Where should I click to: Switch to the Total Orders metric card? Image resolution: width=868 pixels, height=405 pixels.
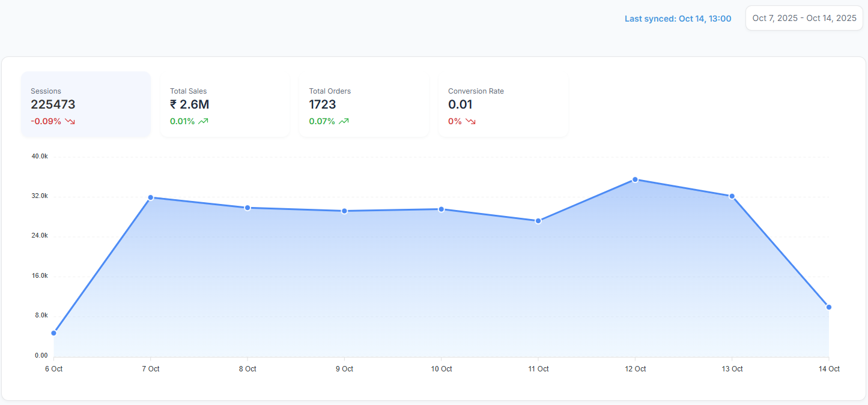pos(364,104)
